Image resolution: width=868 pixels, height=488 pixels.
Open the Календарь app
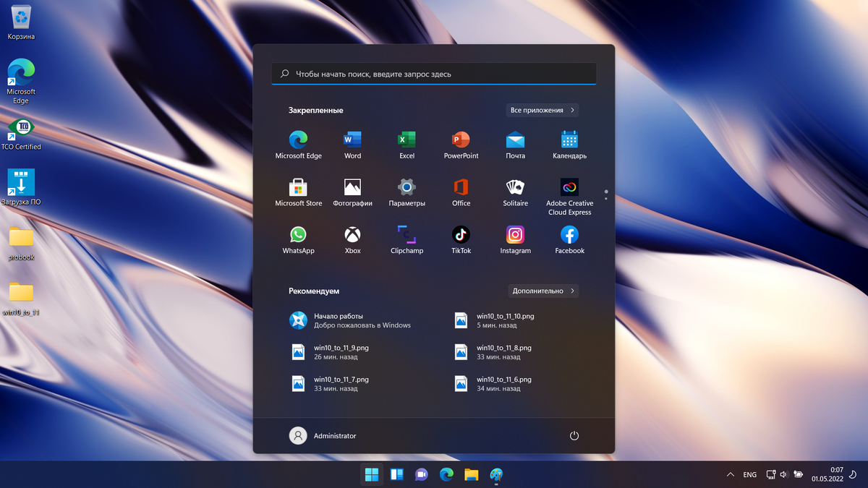pos(569,145)
